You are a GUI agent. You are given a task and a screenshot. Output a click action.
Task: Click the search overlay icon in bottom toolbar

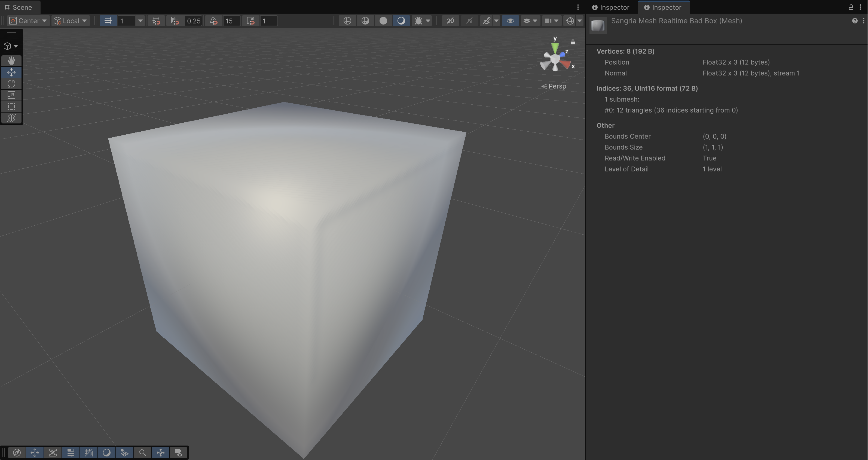coord(142,453)
